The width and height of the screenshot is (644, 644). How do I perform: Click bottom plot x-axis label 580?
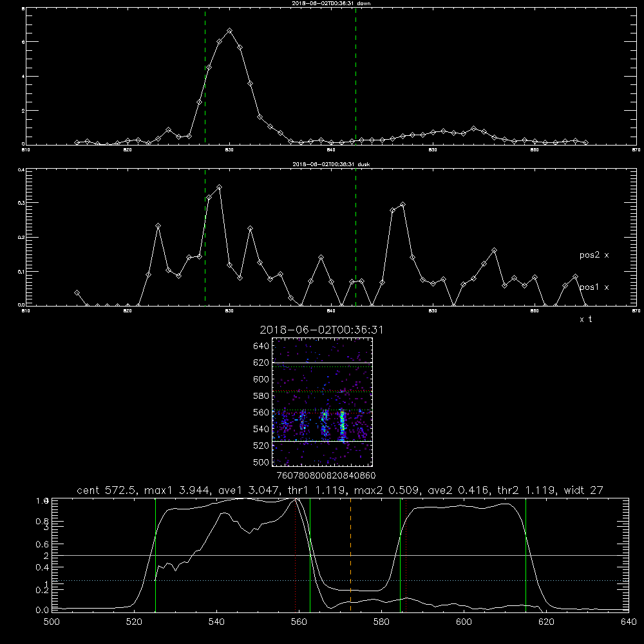point(381,622)
